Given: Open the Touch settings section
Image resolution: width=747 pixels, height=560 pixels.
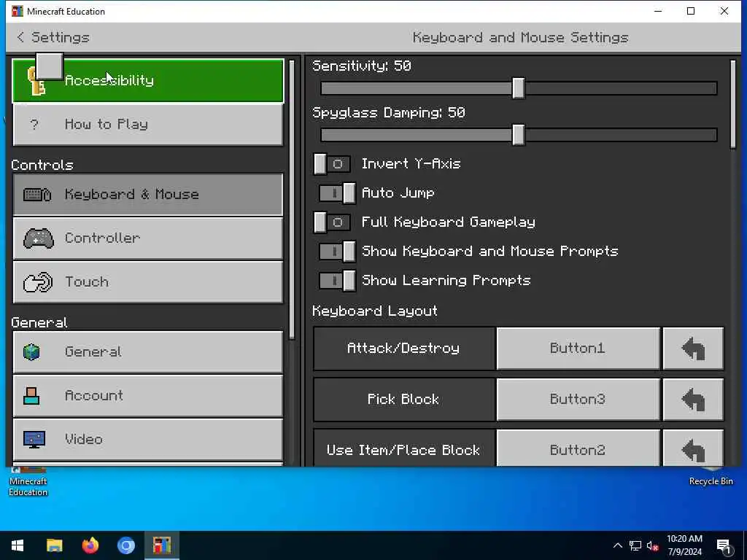Looking at the screenshot, I should click(x=148, y=282).
